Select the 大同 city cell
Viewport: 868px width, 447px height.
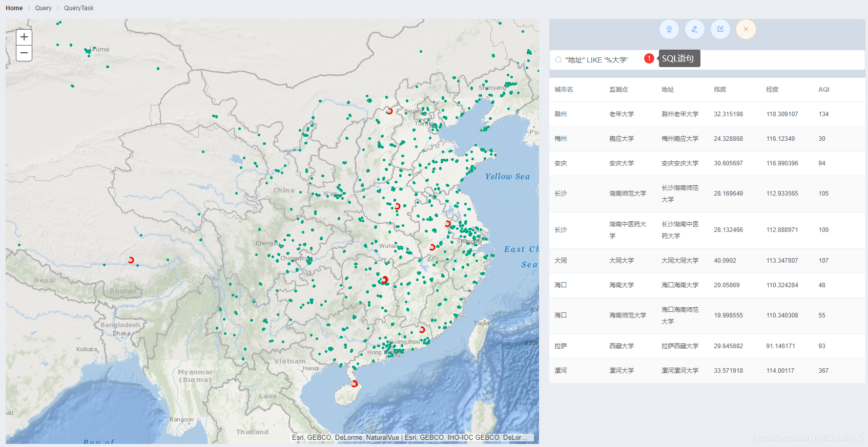(561, 261)
